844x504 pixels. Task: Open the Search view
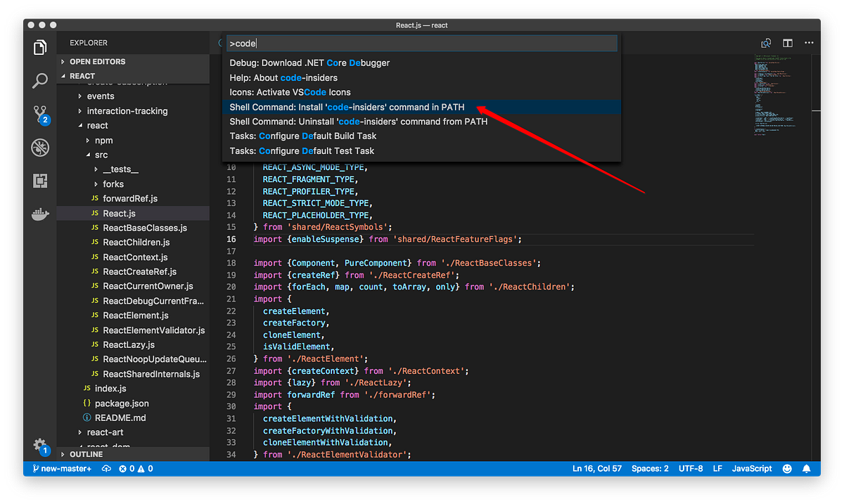click(40, 81)
